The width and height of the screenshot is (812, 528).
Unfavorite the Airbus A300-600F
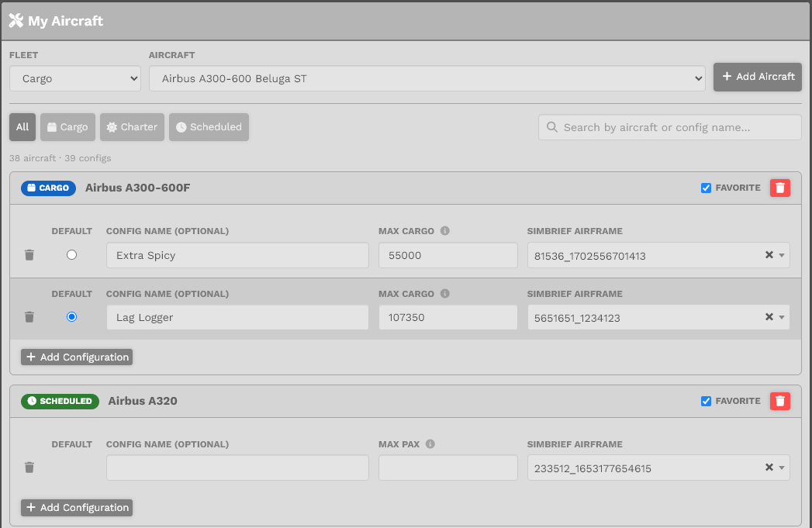point(706,188)
